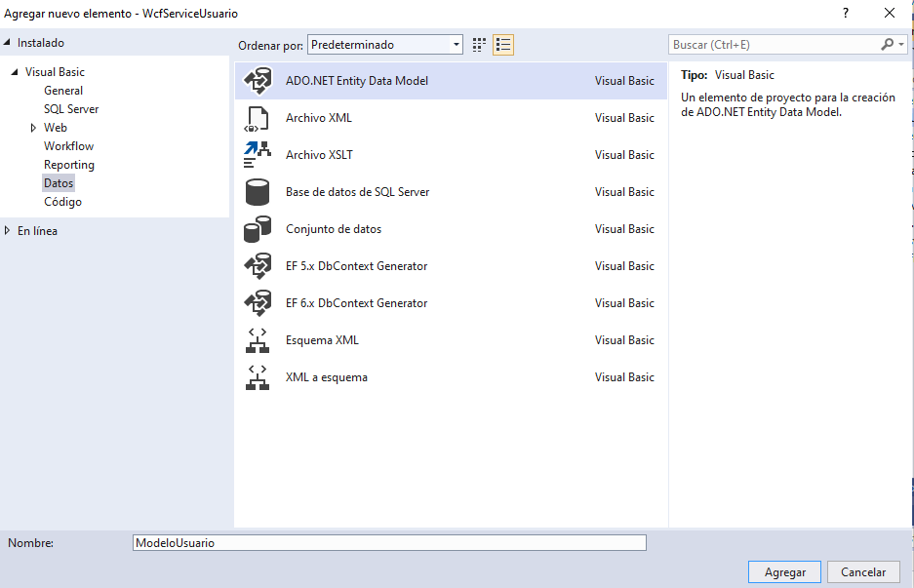Viewport: 914px width, 588px height.
Task: Select the Datos category
Action: pos(59,182)
